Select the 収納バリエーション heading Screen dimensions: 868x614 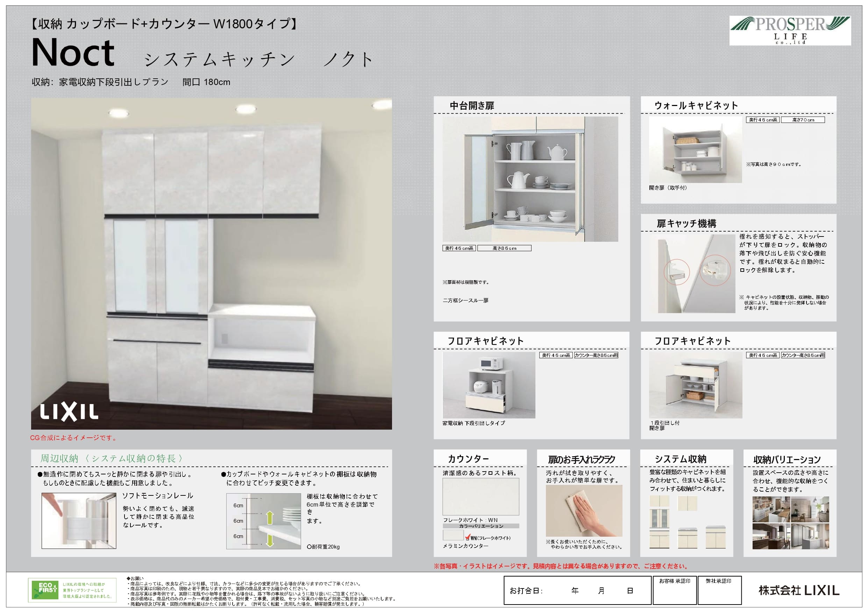787,460
